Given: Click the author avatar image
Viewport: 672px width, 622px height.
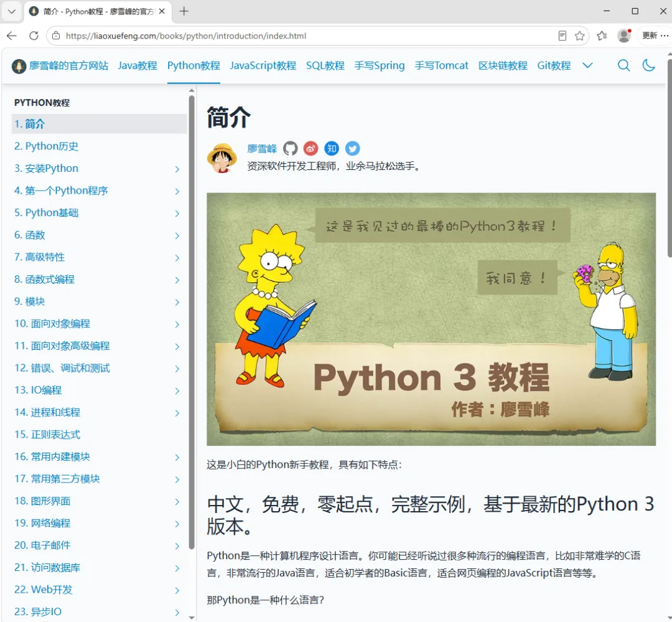Looking at the screenshot, I should click(x=222, y=158).
